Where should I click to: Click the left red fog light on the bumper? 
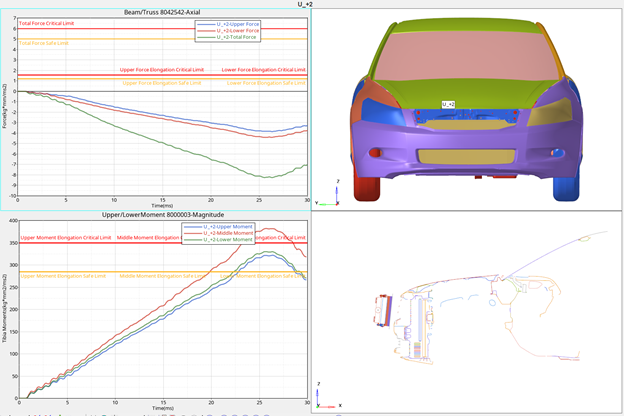pos(376,153)
